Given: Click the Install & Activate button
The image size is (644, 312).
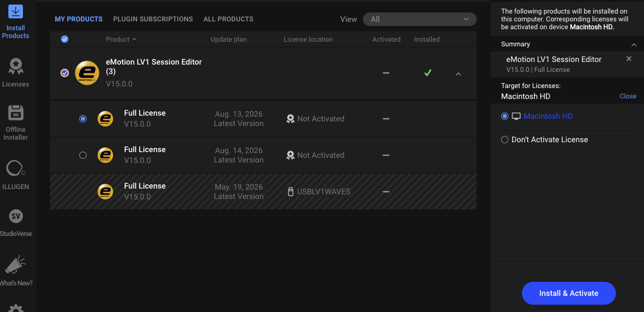Looking at the screenshot, I should 569,293.
